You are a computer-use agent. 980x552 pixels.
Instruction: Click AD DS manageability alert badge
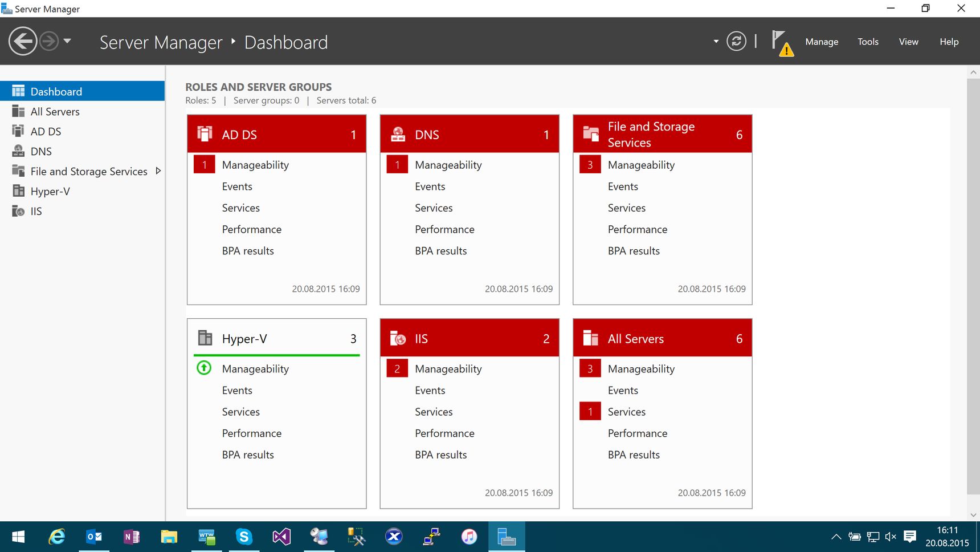click(x=204, y=164)
